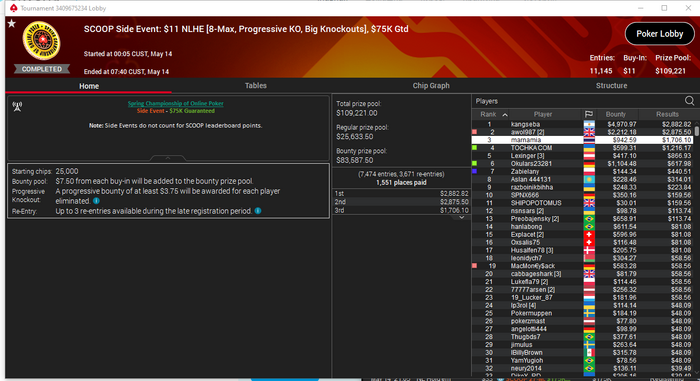Click the green color tag beside Okulars23281
This screenshot has height=381, width=700.
click(x=475, y=163)
